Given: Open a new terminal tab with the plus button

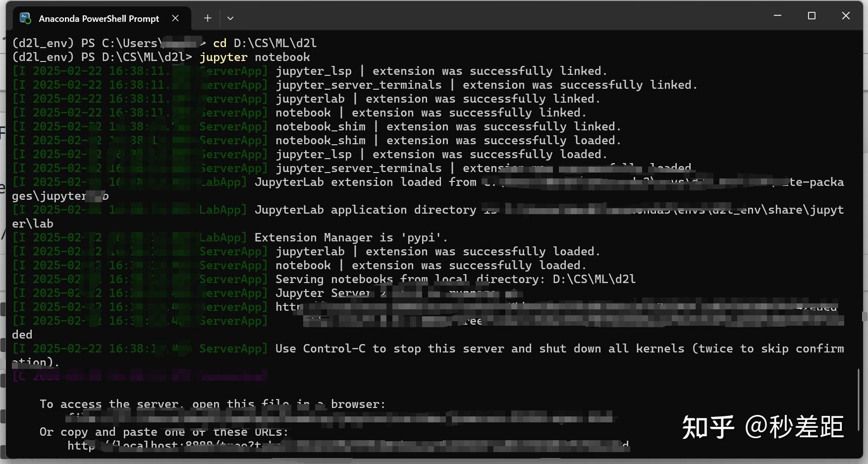Looking at the screenshot, I should [207, 18].
